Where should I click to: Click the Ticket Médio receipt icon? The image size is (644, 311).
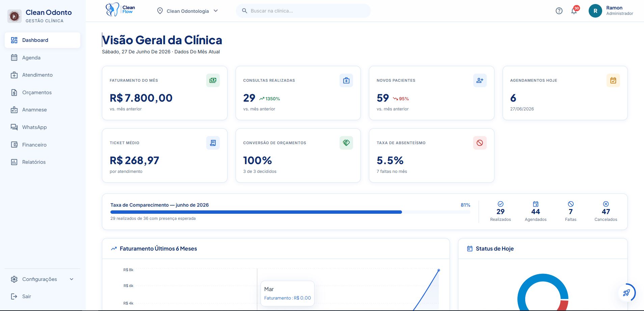click(x=213, y=143)
